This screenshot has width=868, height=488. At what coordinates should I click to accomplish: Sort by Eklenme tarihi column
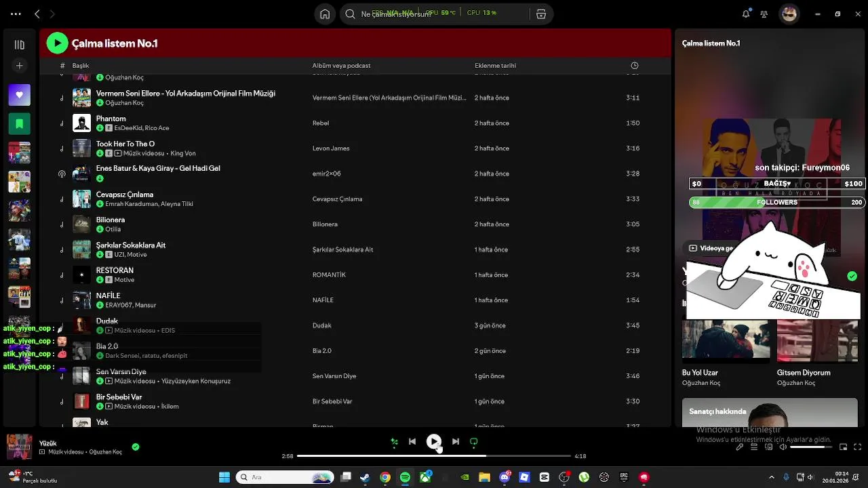495,66
